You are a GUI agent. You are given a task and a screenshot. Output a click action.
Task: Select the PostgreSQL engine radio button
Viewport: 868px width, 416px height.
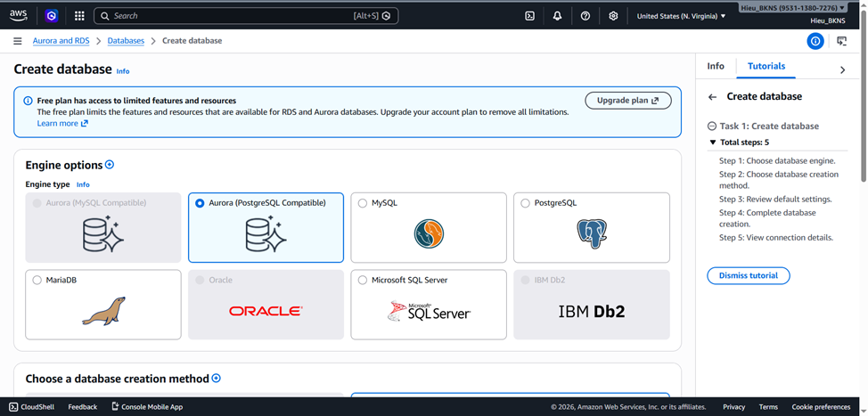click(525, 203)
